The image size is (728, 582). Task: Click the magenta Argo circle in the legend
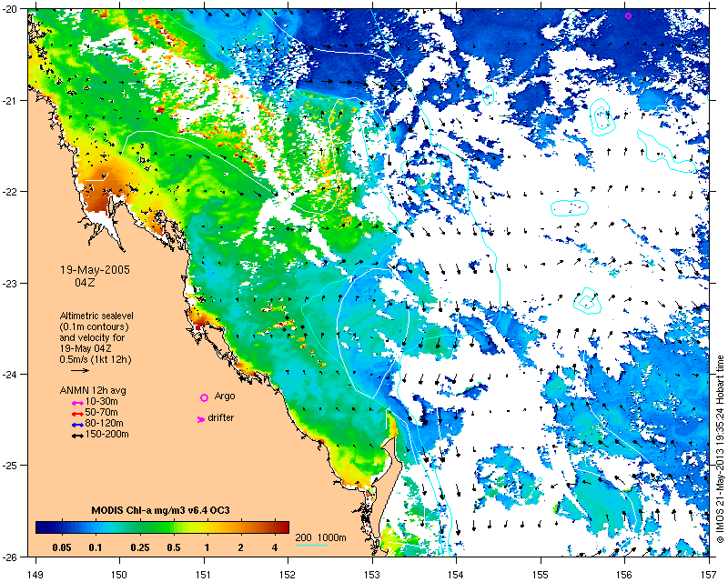coord(204,397)
